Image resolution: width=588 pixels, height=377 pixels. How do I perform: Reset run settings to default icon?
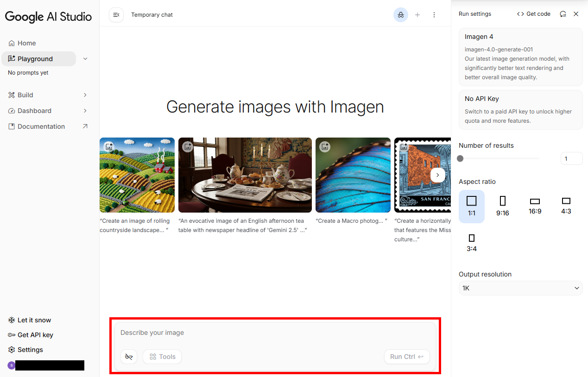click(563, 14)
